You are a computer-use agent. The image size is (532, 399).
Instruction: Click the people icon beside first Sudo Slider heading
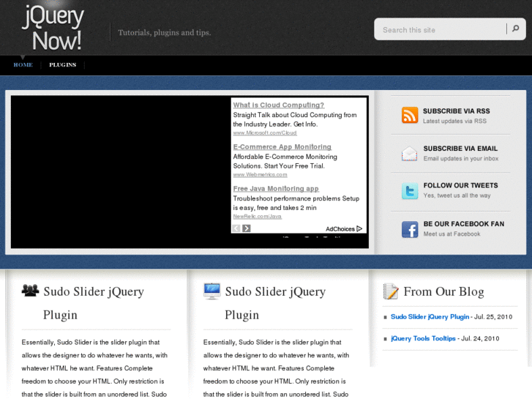tap(30, 291)
